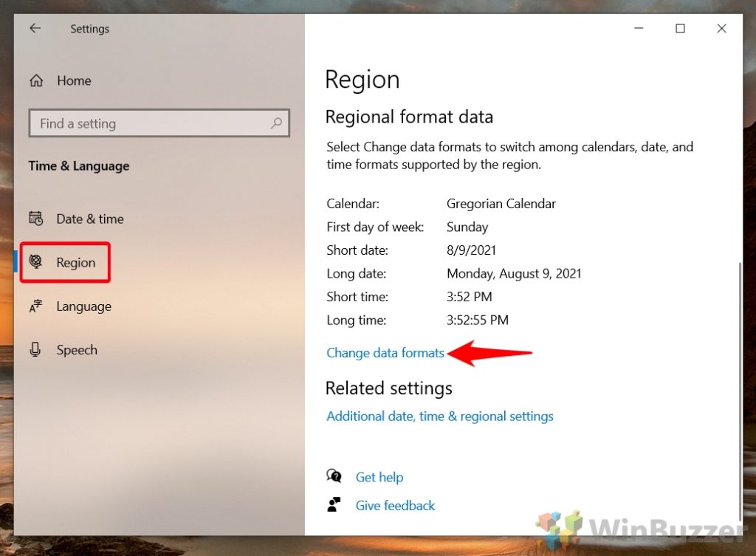Click the 3:52 PM short time value
The width and height of the screenshot is (756, 556).
(469, 297)
